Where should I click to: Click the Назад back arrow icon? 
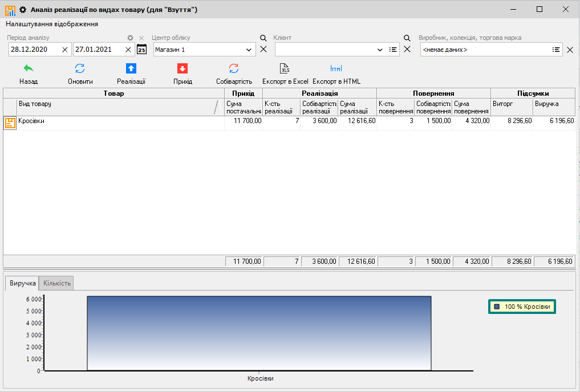(29, 69)
